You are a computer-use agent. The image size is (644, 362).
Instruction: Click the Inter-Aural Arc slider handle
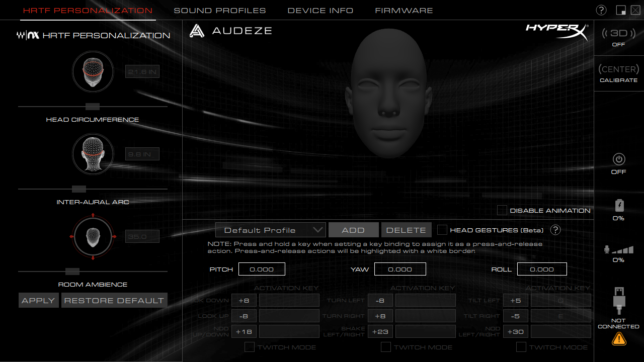coord(79,189)
